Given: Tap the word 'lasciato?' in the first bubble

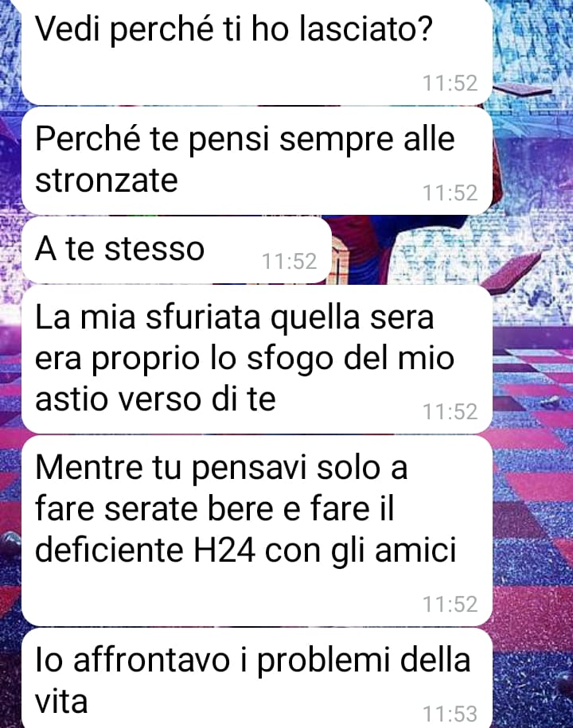Looking at the screenshot, I should pos(366,29).
